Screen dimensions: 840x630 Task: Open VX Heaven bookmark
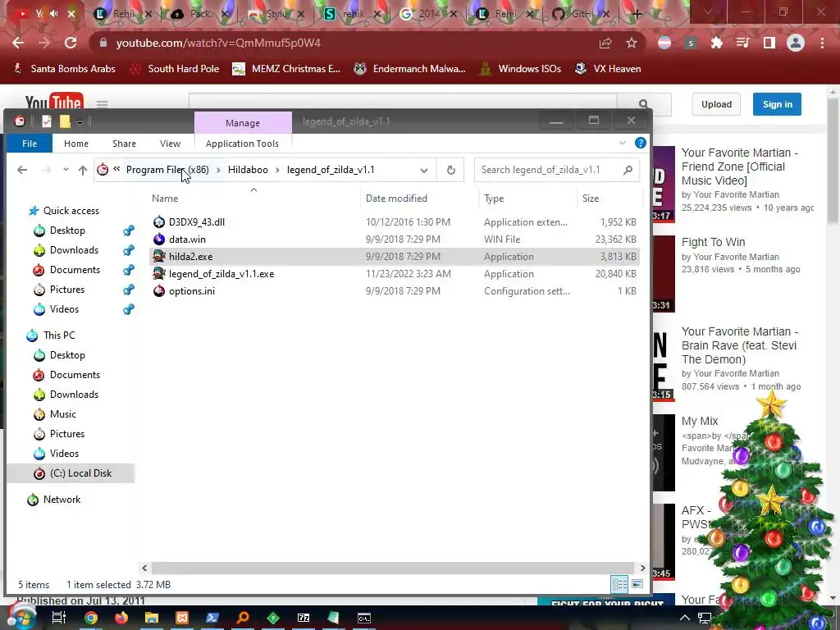point(608,69)
